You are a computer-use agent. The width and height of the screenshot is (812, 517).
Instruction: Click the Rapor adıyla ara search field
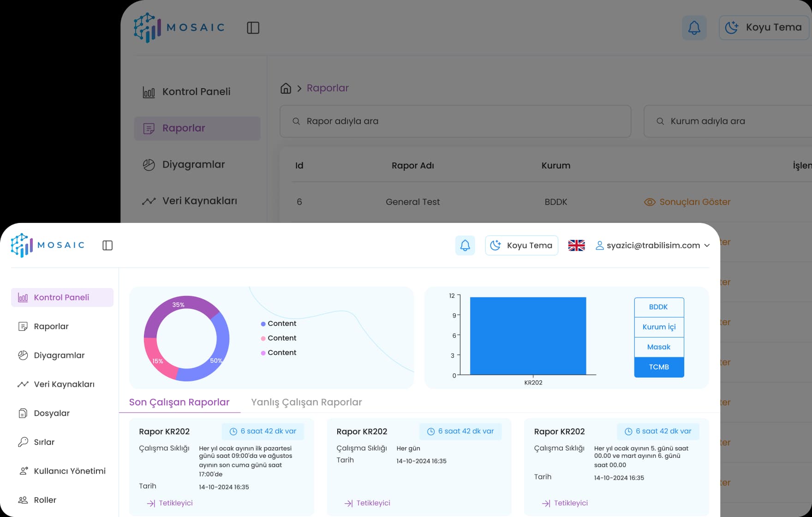click(x=455, y=121)
